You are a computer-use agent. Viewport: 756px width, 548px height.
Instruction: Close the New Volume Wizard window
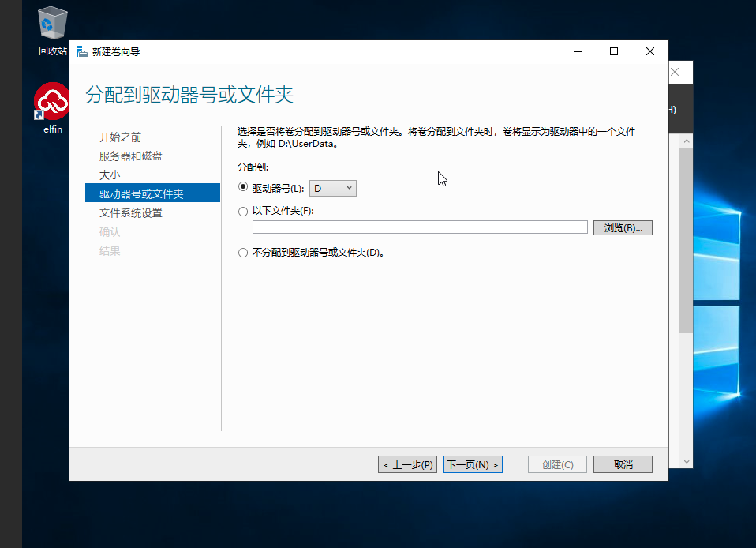point(650,51)
